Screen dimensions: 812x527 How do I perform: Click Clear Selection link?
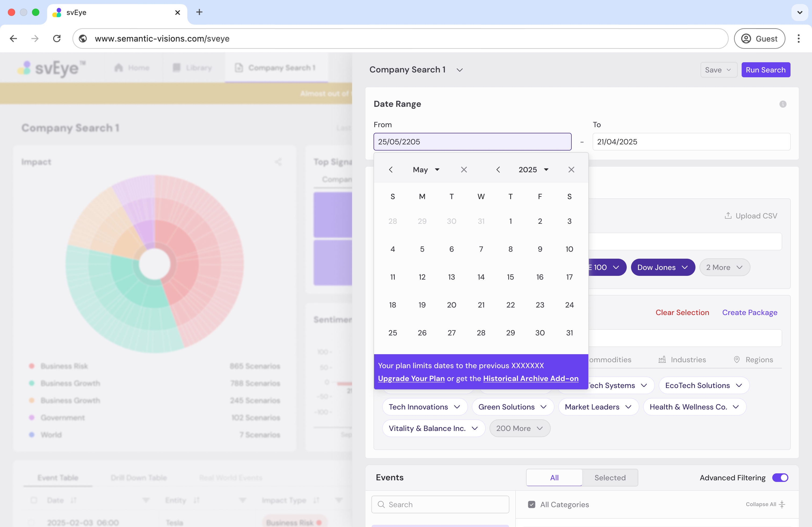[682, 312]
